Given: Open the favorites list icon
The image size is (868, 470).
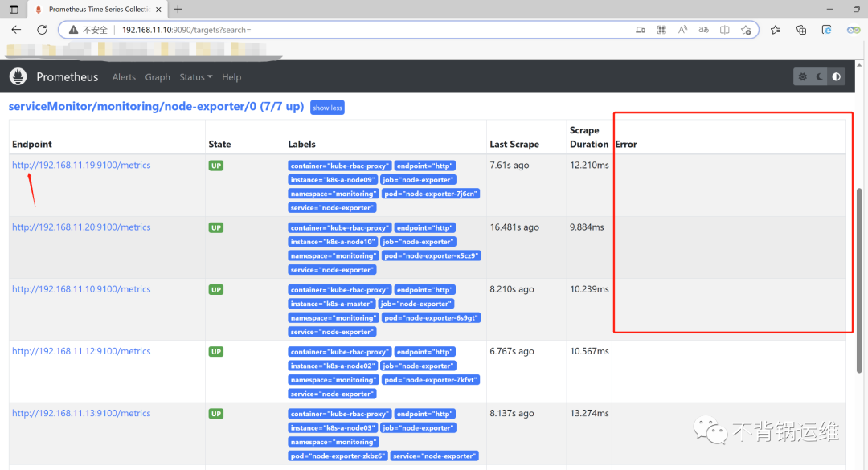Looking at the screenshot, I should click(776, 30).
